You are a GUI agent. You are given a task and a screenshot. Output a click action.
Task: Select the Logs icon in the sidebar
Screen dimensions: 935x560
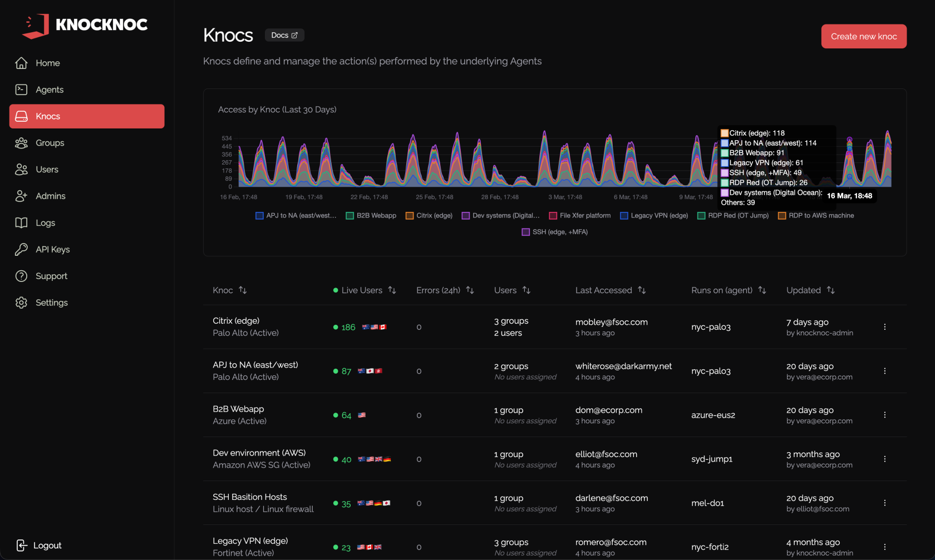tap(21, 222)
